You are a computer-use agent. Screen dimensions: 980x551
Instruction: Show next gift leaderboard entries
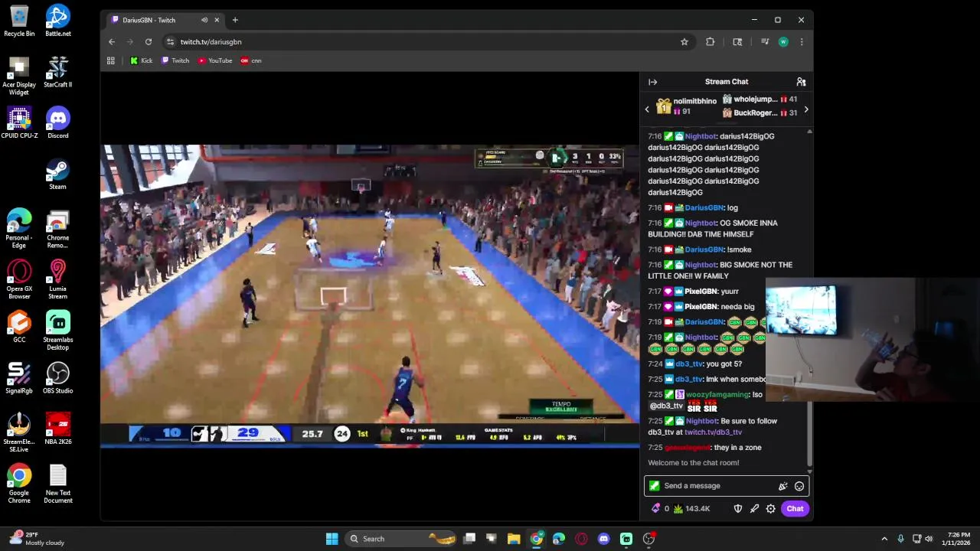pos(805,109)
